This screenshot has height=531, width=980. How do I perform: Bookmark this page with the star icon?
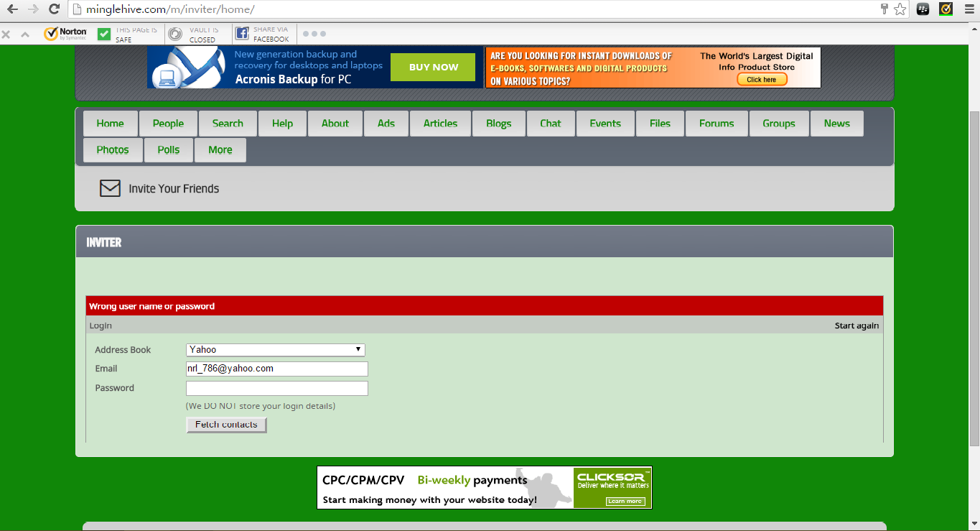900,9
